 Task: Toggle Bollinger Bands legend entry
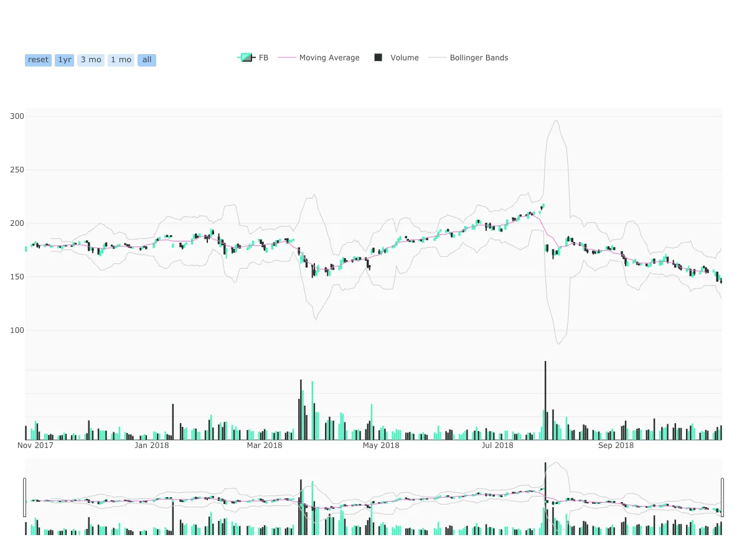click(x=469, y=58)
